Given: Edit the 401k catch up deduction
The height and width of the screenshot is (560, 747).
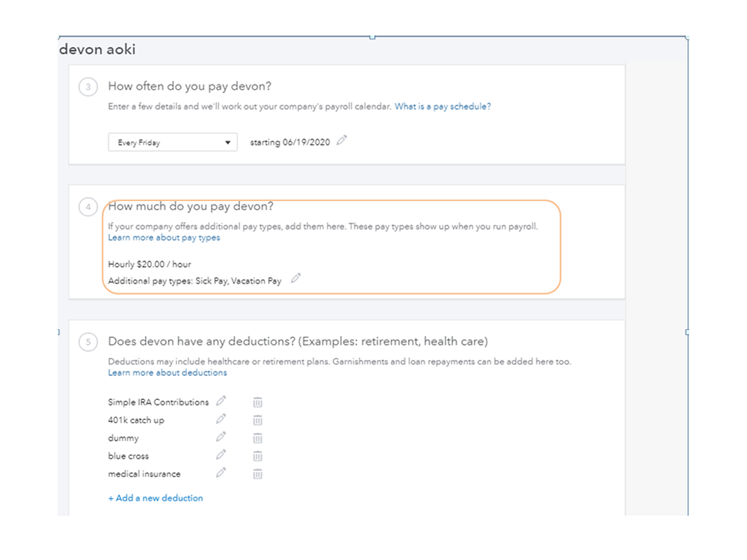Looking at the screenshot, I should point(221,419).
